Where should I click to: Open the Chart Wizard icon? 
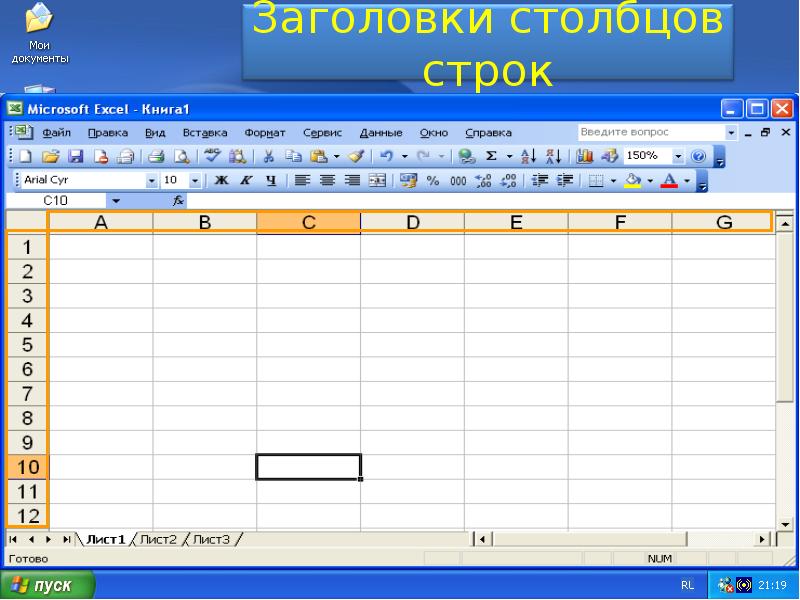point(585,156)
